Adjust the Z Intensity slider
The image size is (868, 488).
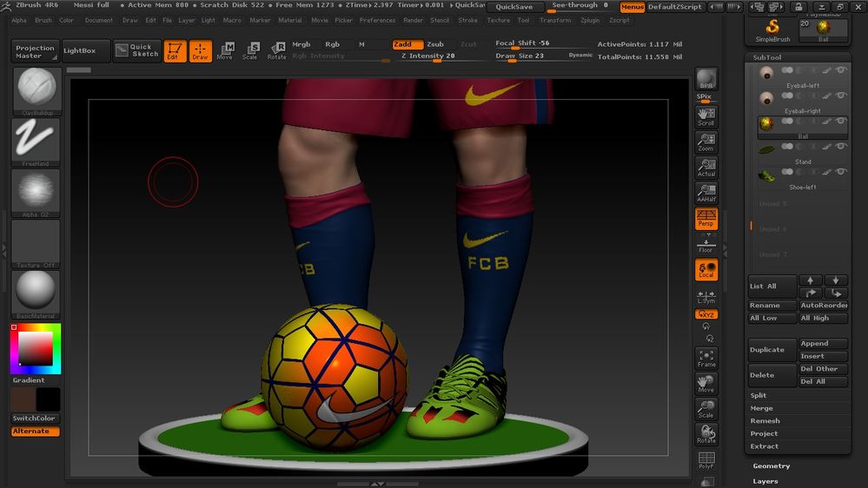point(437,56)
